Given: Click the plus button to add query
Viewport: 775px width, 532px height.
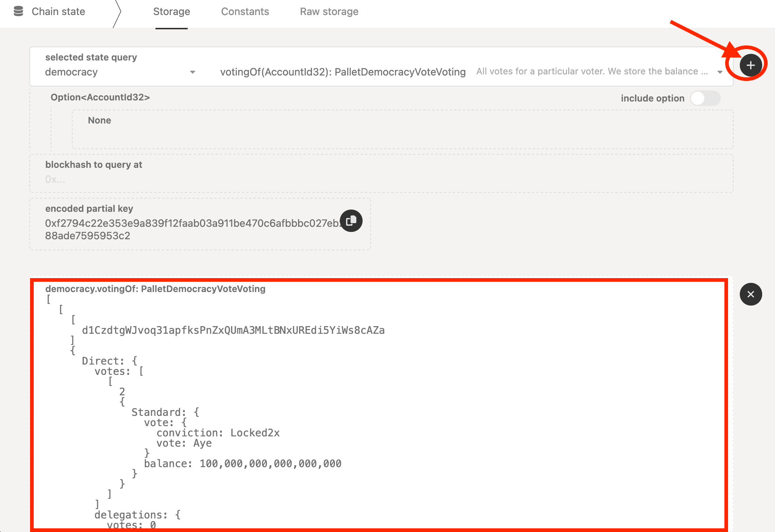Looking at the screenshot, I should (750, 65).
